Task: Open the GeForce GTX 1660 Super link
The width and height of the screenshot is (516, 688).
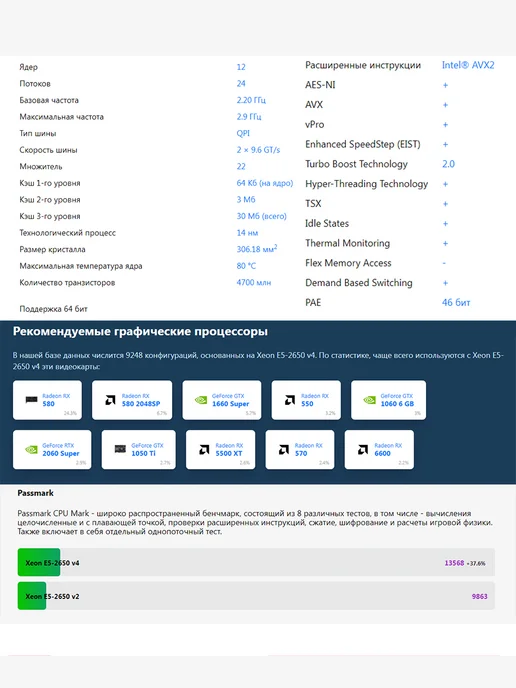Action: [x=230, y=400]
